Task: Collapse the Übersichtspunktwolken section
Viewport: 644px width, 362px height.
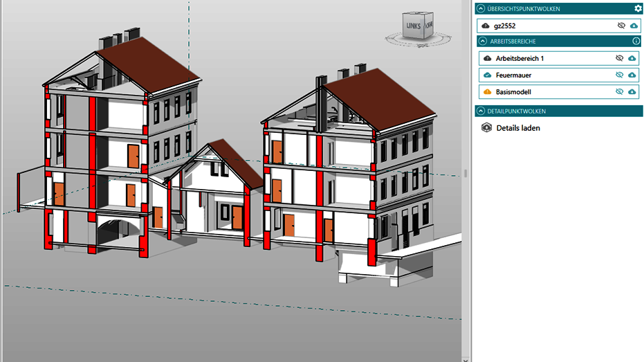Action: coord(482,9)
